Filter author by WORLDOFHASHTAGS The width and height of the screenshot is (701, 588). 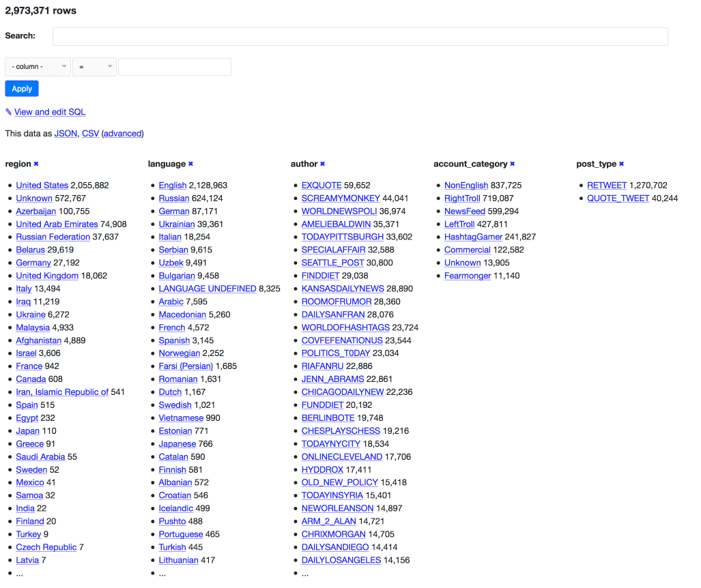click(345, 327)
